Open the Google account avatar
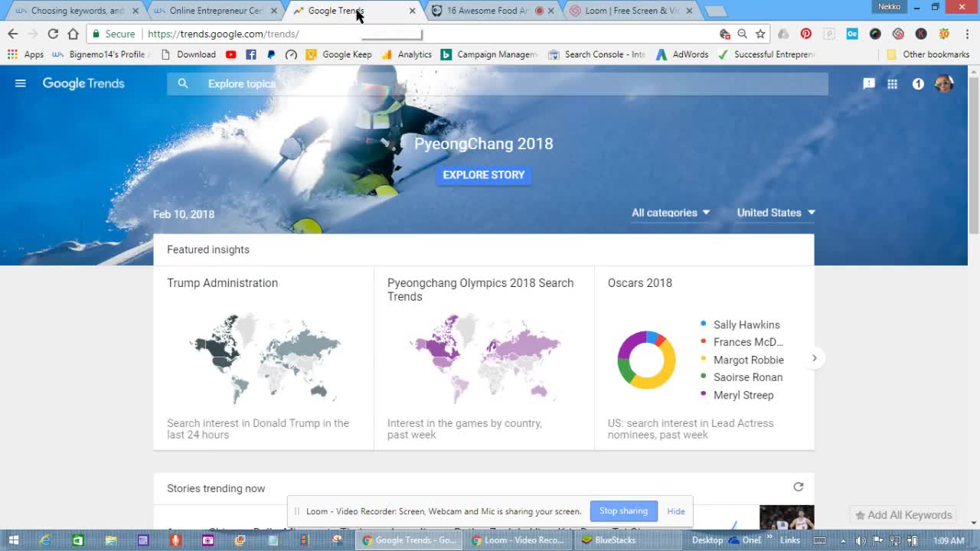This screenshot has height=551, width=980. tap(944, 83)
